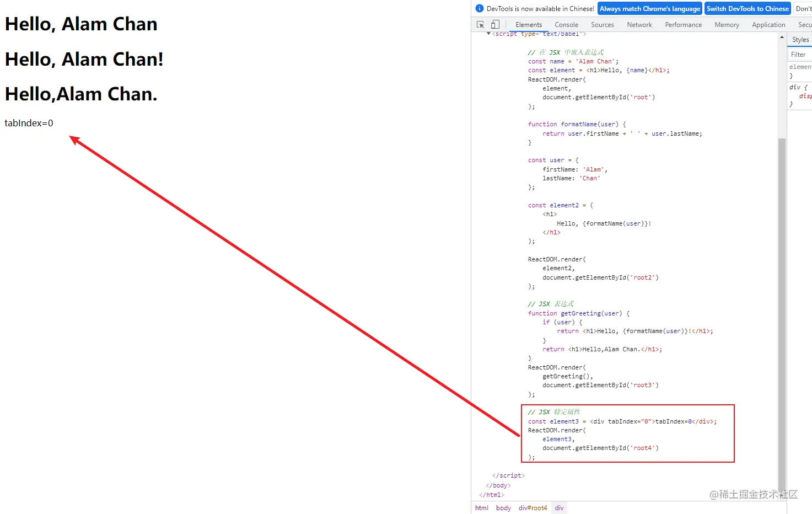Click the DevTools is now available in Chinese message

point(540,9)
